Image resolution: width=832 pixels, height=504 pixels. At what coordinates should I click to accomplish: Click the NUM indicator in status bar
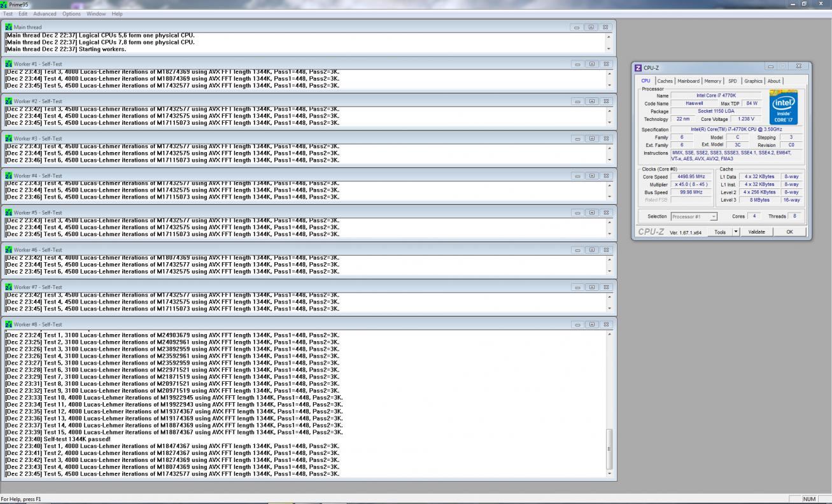tap(809, 500)
